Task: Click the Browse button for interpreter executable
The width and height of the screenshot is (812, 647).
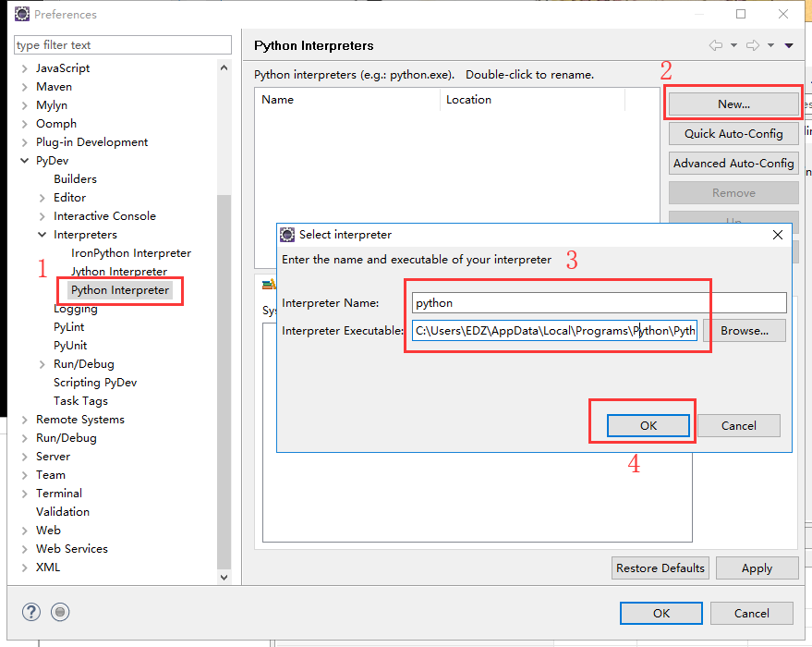Action: coord(745,330)
